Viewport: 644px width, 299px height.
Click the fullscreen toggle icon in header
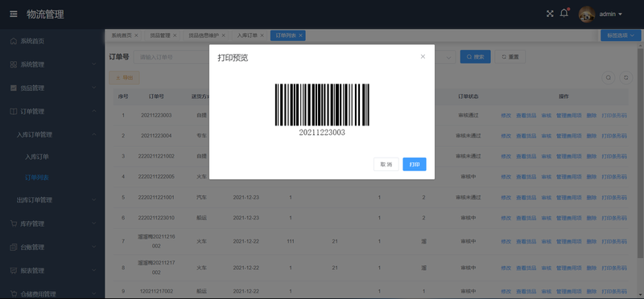coord(550,14)
